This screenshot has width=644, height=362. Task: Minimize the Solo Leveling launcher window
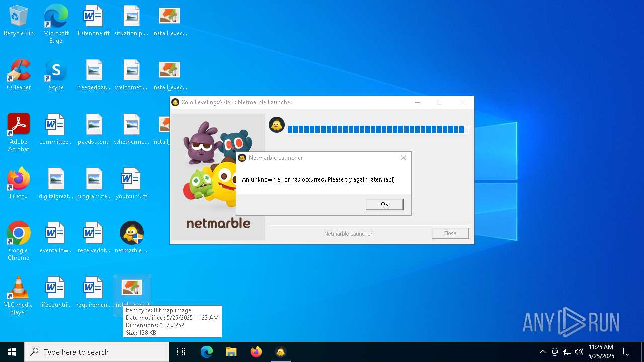click(417, 102)
